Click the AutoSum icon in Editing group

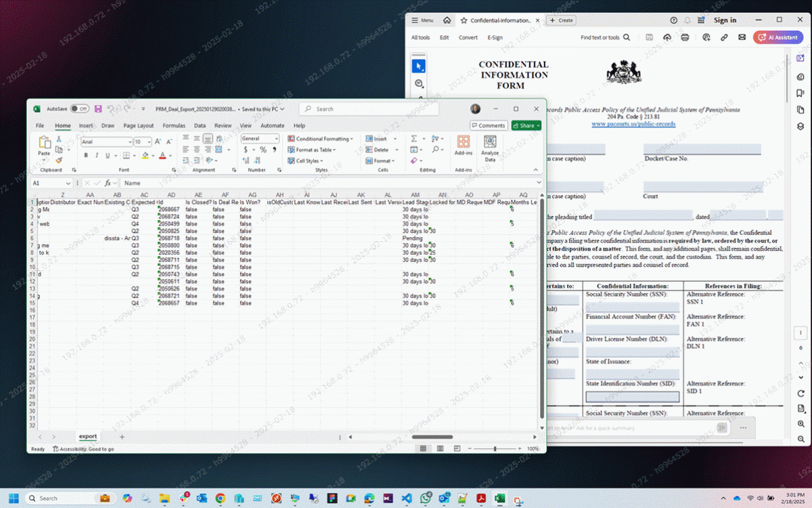413,139
